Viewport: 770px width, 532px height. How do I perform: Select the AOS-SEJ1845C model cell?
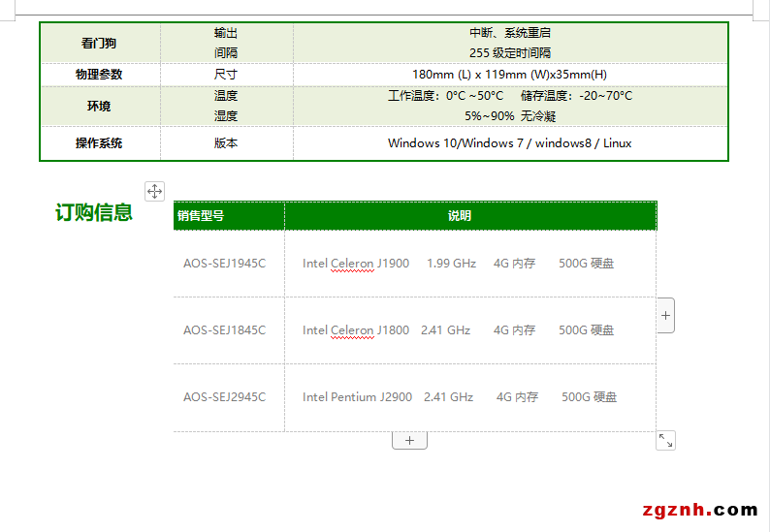click(224, 330)
